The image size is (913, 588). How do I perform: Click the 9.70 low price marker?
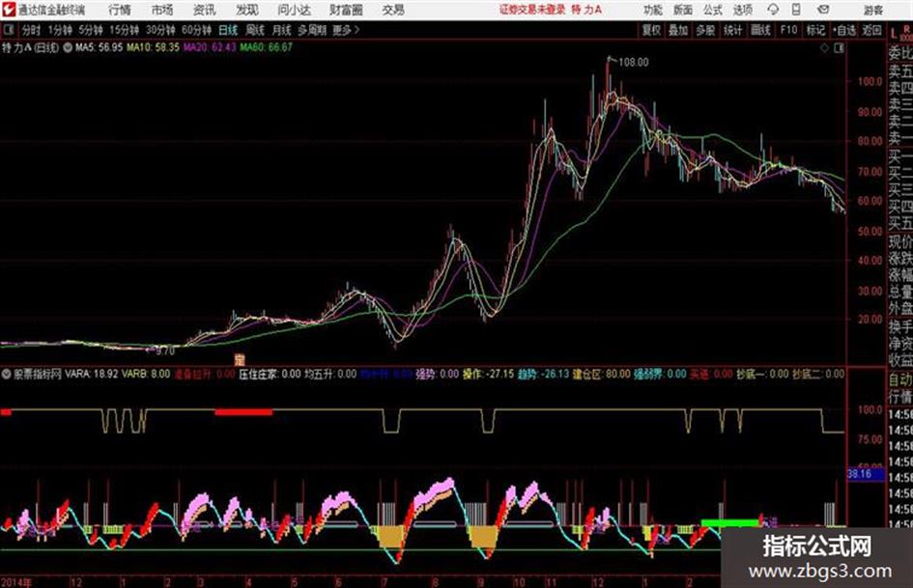[x=165, y=351]
